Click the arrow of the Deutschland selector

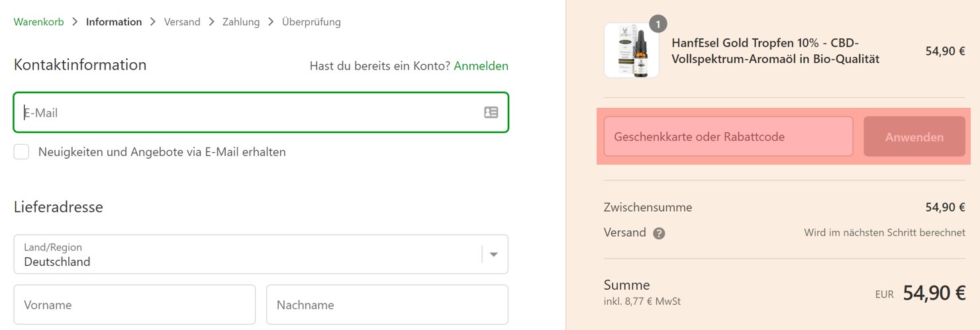[x=493, y=255]
